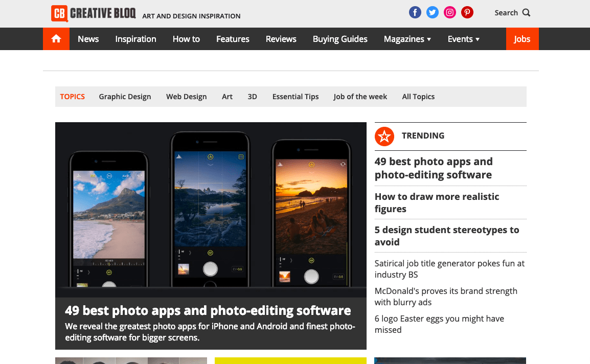Select the Graphic Design topic

point(125,97)
